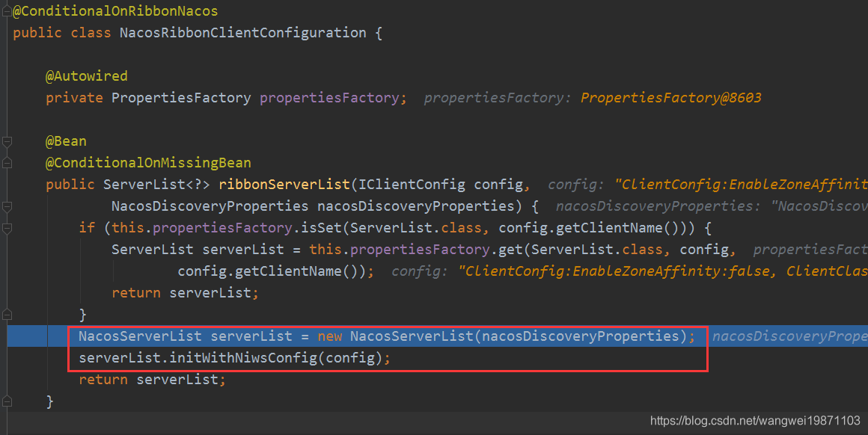Click return serverList; inside the if block

(185, 293)
